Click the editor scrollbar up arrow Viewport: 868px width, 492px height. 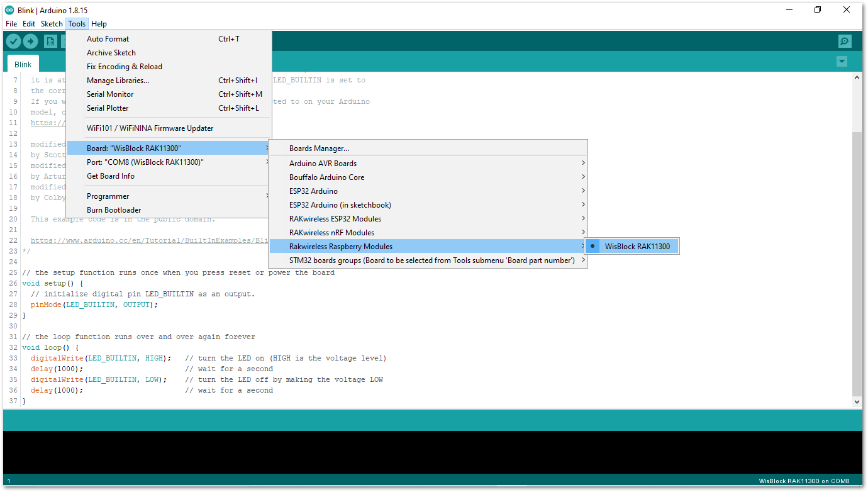pos(857,77)
